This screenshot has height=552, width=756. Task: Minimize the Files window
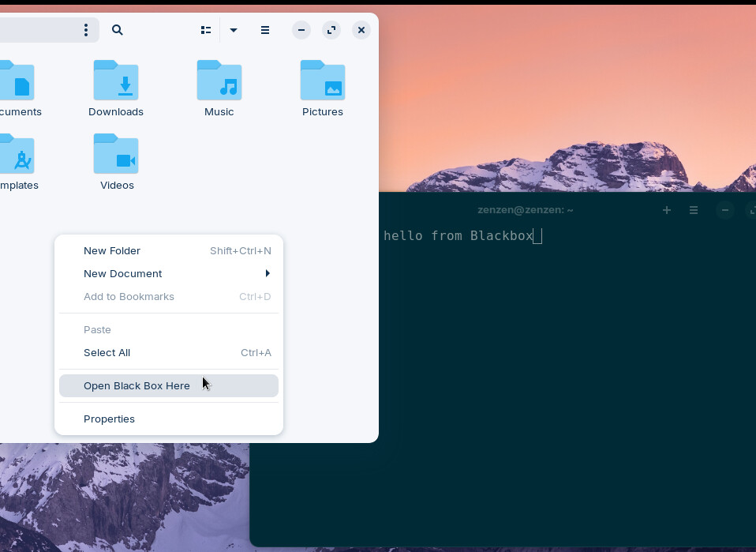tap(301, 30)
